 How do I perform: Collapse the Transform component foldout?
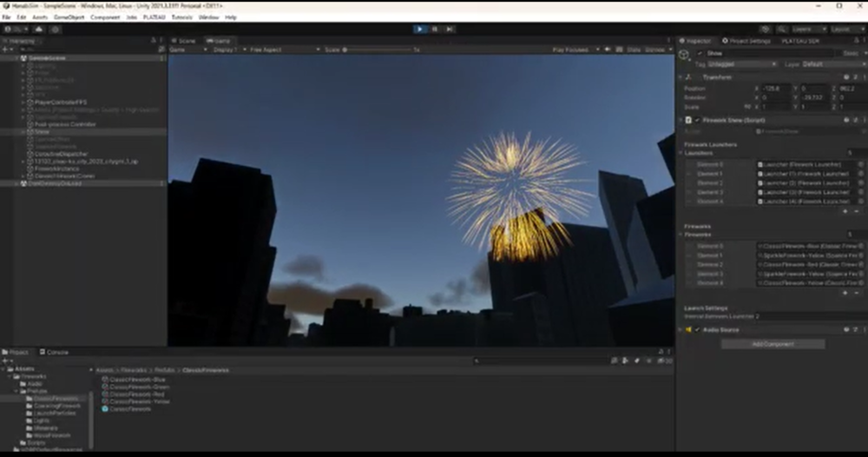tap(681, 77)
